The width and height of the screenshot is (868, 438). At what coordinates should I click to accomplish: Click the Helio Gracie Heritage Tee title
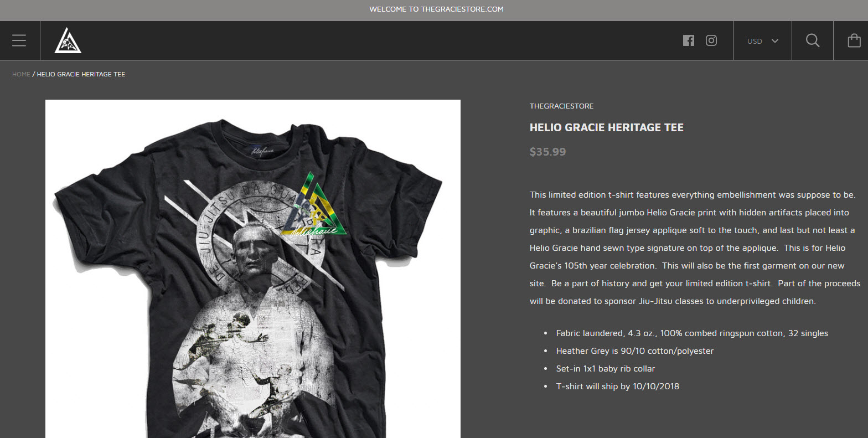pos(607,127)
